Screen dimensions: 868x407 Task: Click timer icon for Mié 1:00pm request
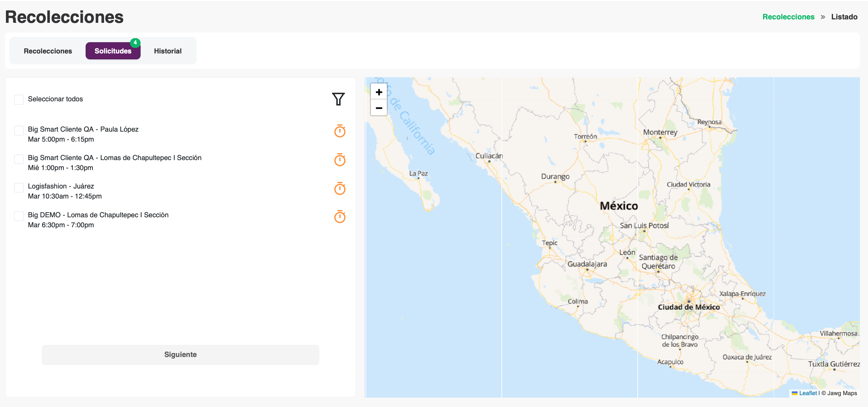339,160
